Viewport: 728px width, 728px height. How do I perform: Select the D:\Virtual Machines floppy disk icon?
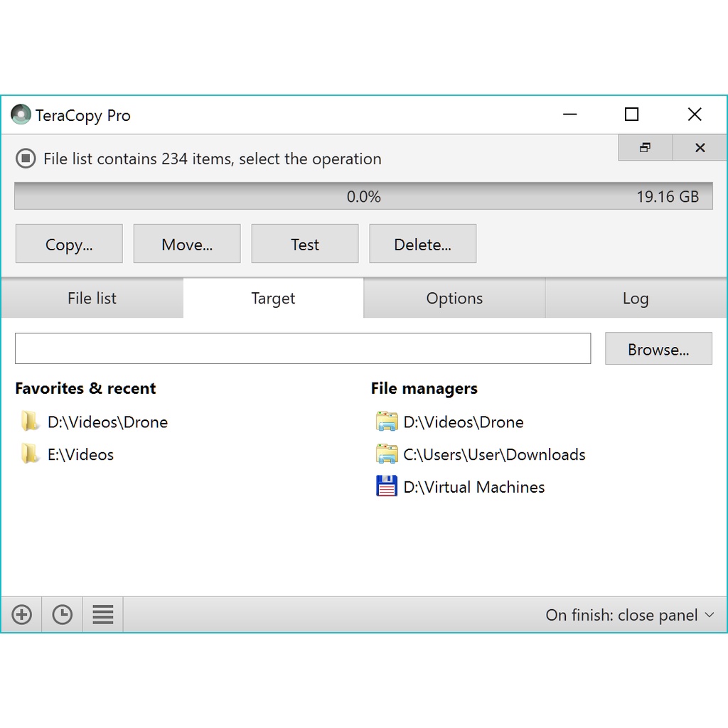pos(386,487)
